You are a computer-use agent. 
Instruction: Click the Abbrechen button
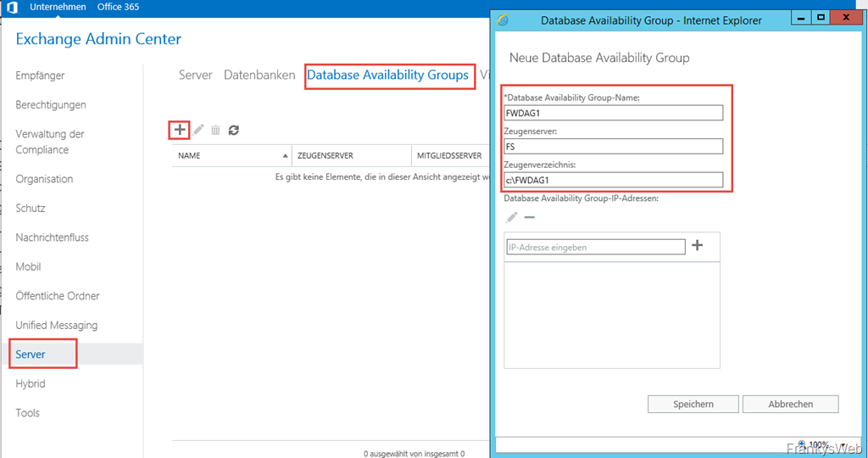click(790, 405)
